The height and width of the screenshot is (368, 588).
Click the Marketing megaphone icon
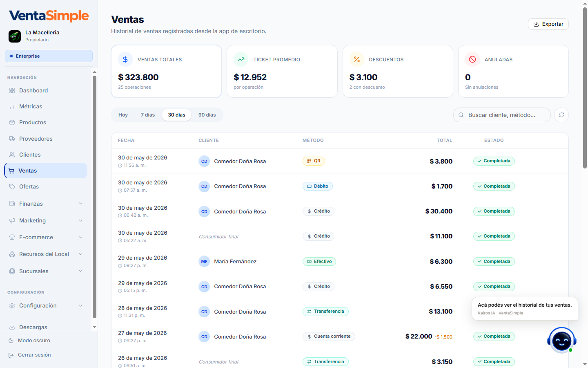tap(12, 220)
